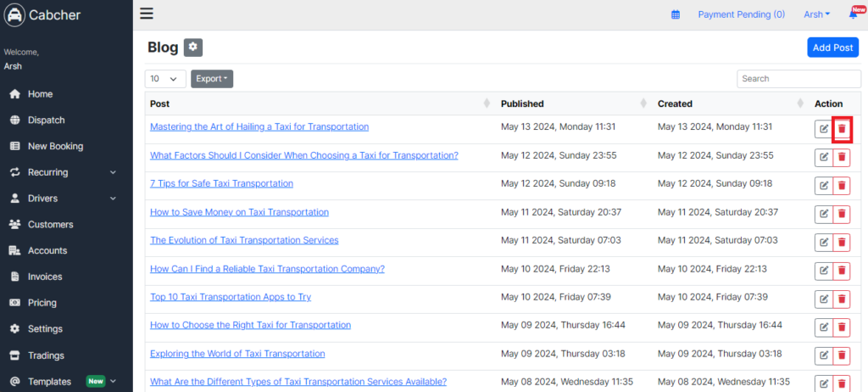Image resolution: width=868 pixels, height=392 pixels.
Task: Delete the Mastering the Art of Hailing post
Action: click(x=842, y=129)
